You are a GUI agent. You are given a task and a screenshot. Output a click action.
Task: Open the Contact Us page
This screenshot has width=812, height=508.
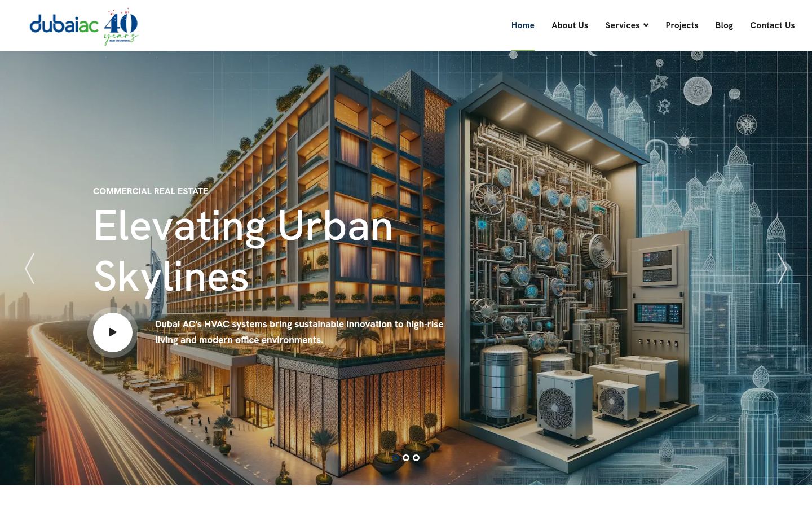[772, 25]
